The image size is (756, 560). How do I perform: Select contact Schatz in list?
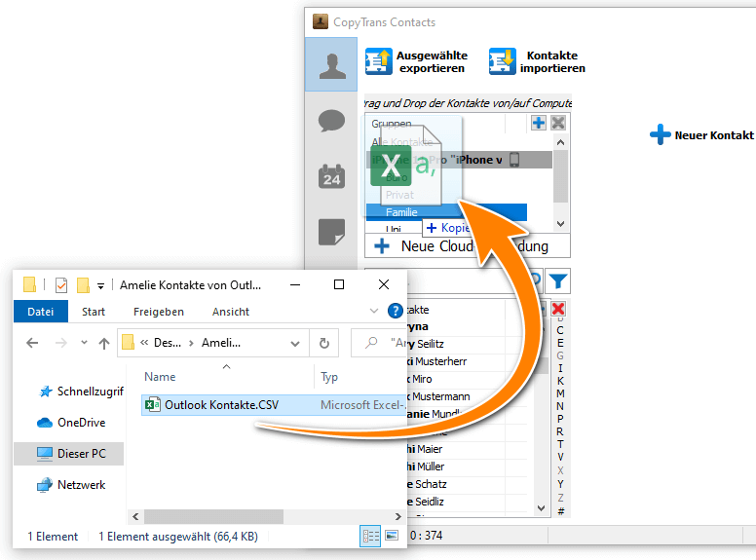[467, 484]
